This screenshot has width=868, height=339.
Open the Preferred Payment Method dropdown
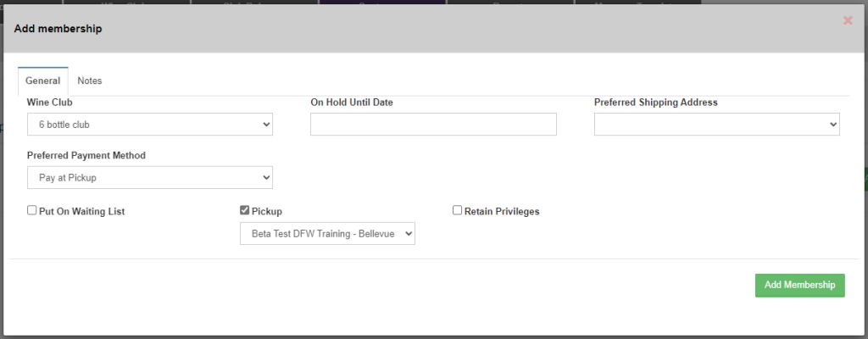pyautogui.click(x=149, y=177)
